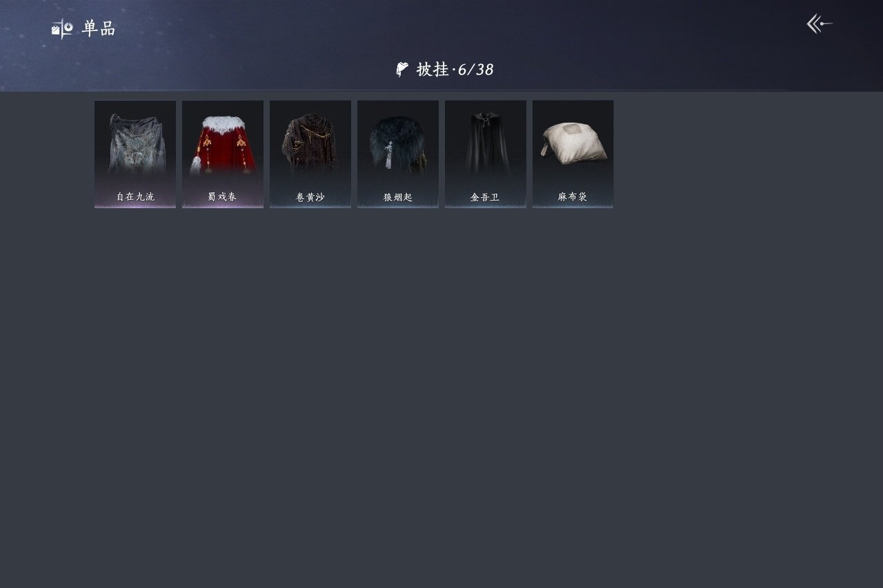Choose the 麻布袋 burlap sack image

pyautogui.click(x=573, y=143)
